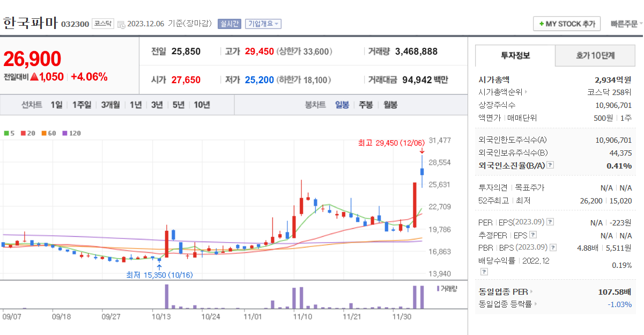The image size is (644, 335).
Task: Click 액면가 value 500원 | 1주
Action: [613, 118]
